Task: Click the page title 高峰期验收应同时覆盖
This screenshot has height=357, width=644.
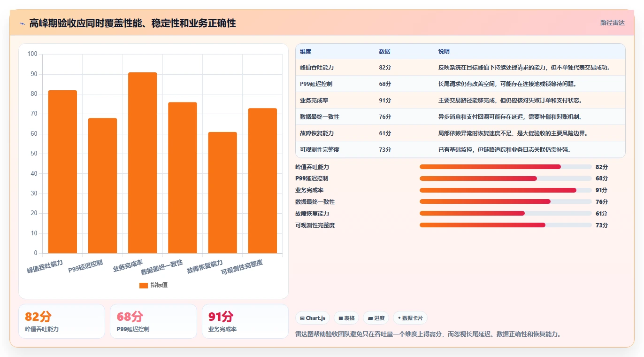Action: [x=132, y=23]
